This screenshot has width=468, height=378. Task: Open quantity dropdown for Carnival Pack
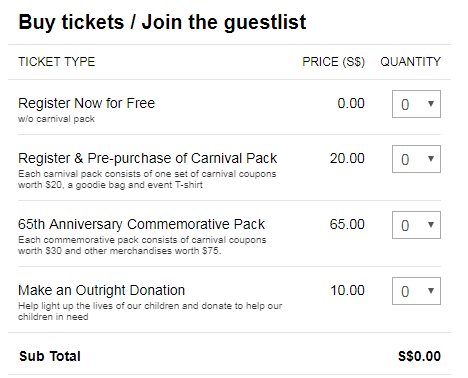(x=416, y=159)
